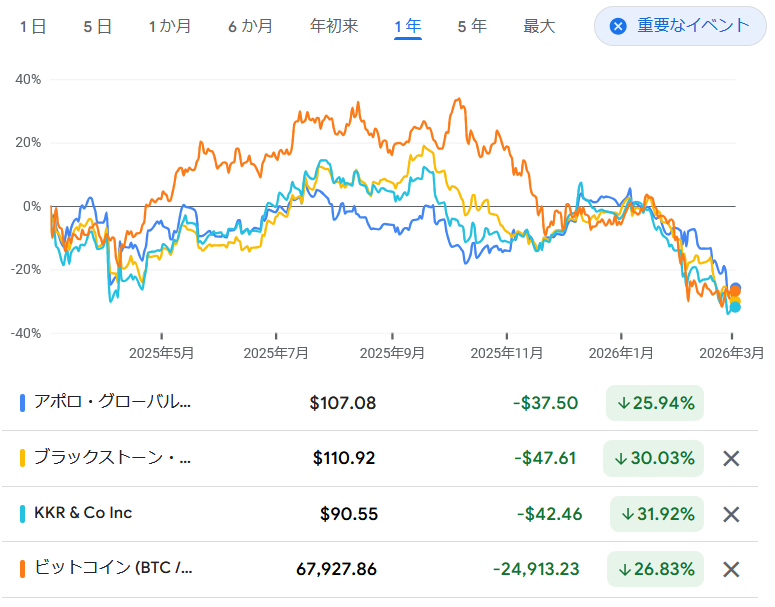Switch to the 6か月 range tab
This screenshot has width=775, height=607.
[x=251, y=26]
